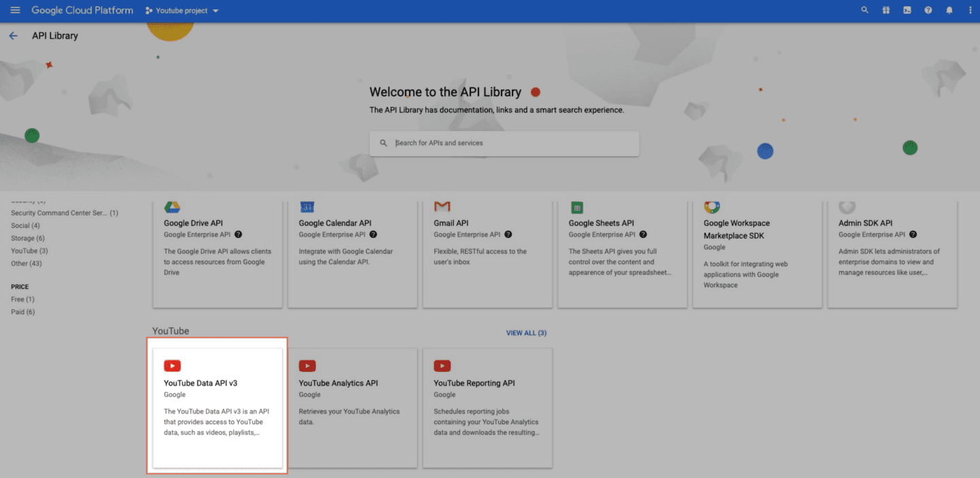Click the Google Drive API logo icon

(x=172, y=207)
